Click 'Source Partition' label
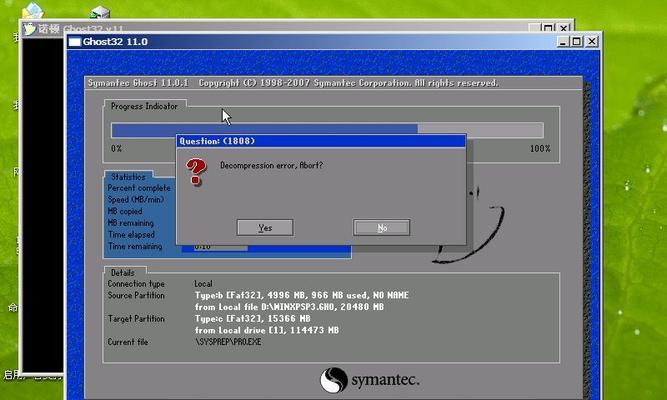Viewport: 667px width, 400px height. [136, 295]
